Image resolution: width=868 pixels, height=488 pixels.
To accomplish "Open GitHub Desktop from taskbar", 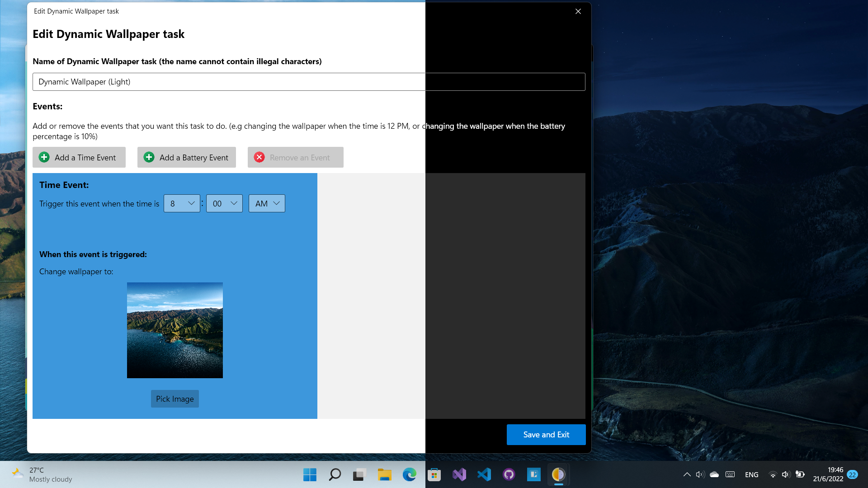I will (x=509, y=474).
